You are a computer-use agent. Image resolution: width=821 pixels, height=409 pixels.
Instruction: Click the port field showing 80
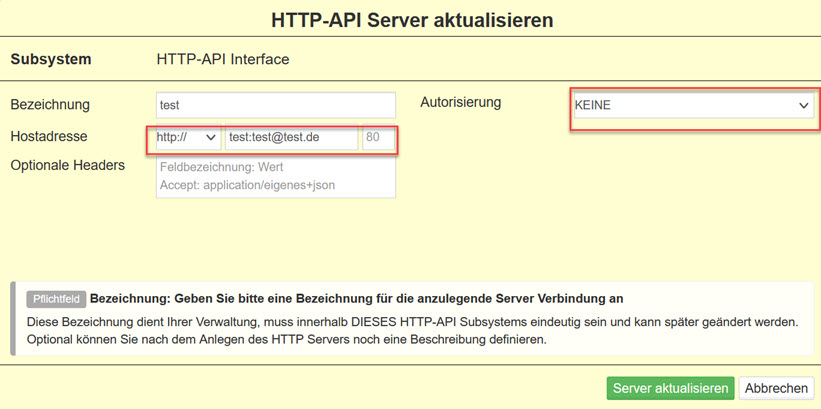(x=378, y=137)
